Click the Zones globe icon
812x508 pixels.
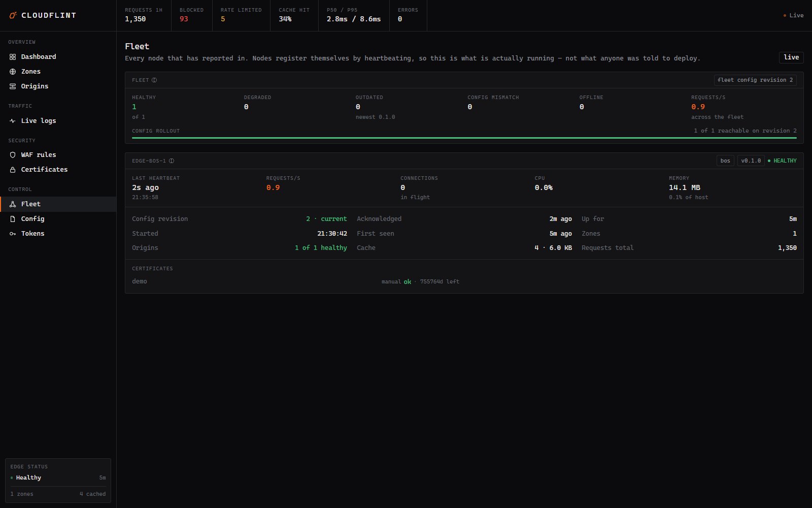[13, 72]
